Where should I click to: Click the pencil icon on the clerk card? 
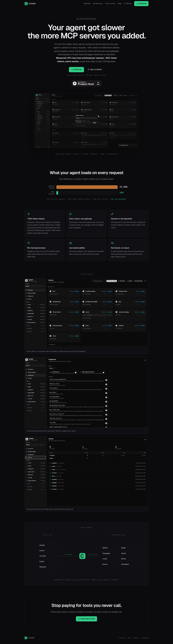click(x=72, y=294)
